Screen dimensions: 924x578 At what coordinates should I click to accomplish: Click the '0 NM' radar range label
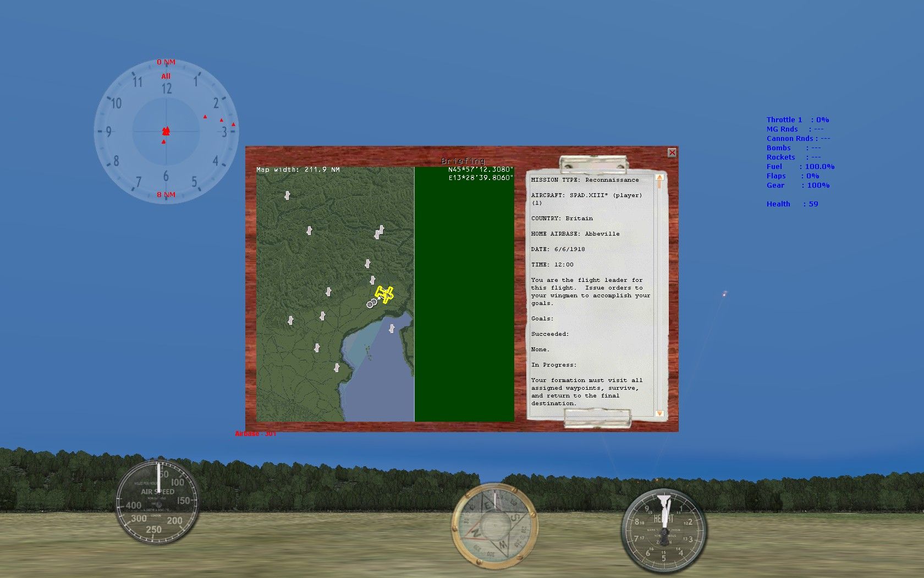click(x=166, y=62)
